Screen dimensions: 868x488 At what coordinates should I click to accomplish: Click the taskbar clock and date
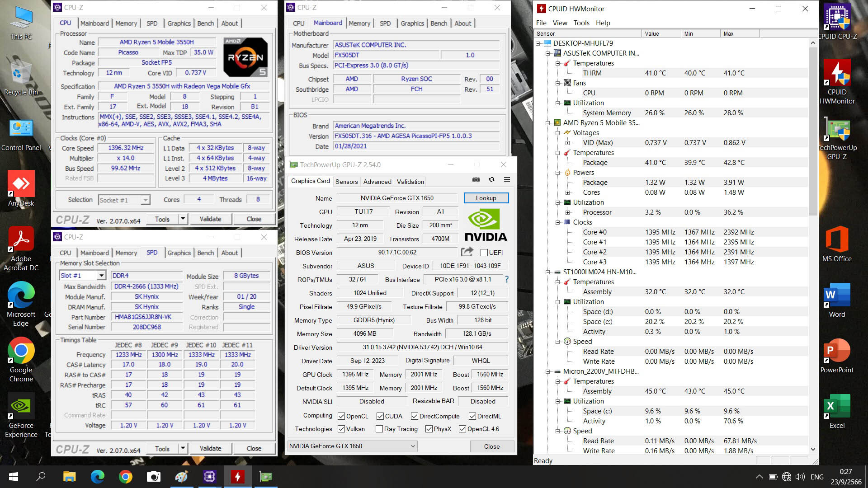pos(846,477)
